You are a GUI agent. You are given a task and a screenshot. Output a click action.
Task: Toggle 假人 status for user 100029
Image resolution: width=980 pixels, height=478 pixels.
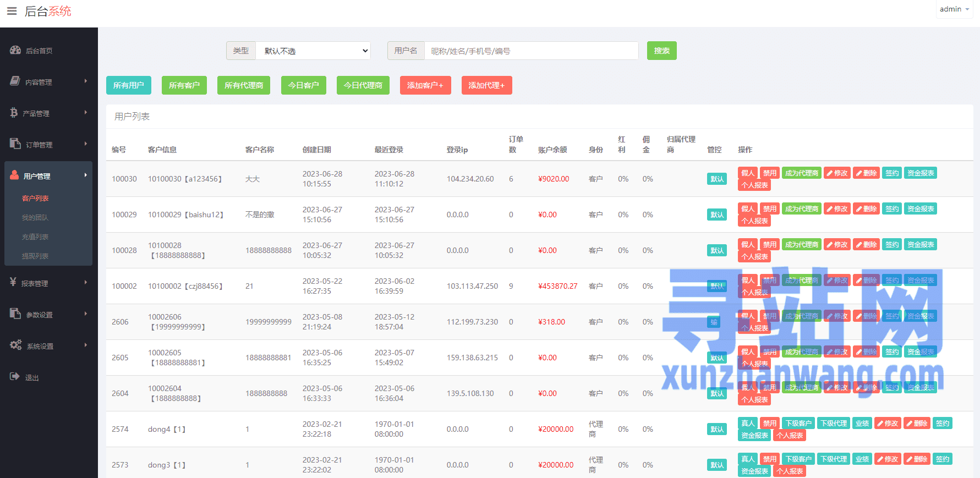pyautogui.click(x=748, y=209)
